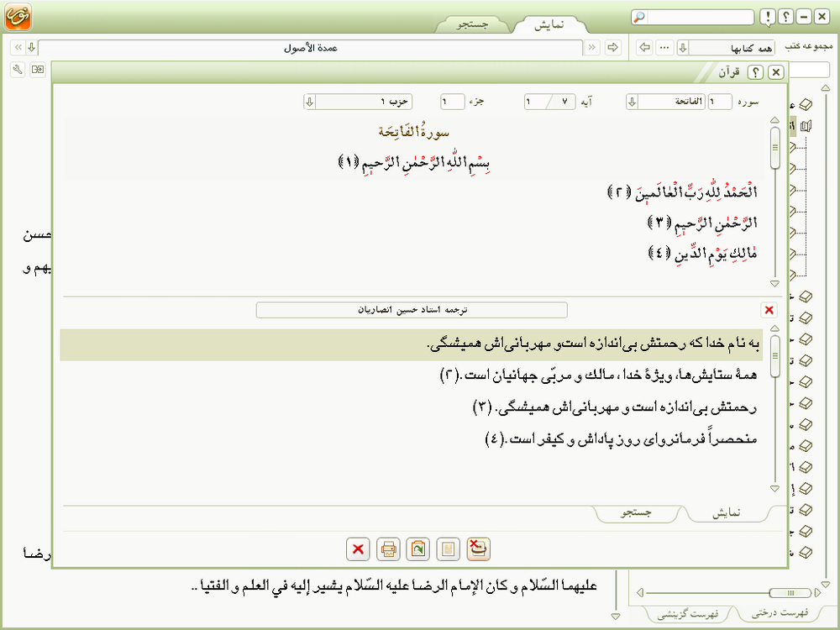Click the split-view icon beside the wrench
This screenshot has width=840, height=630.
(x=38, y=69)
